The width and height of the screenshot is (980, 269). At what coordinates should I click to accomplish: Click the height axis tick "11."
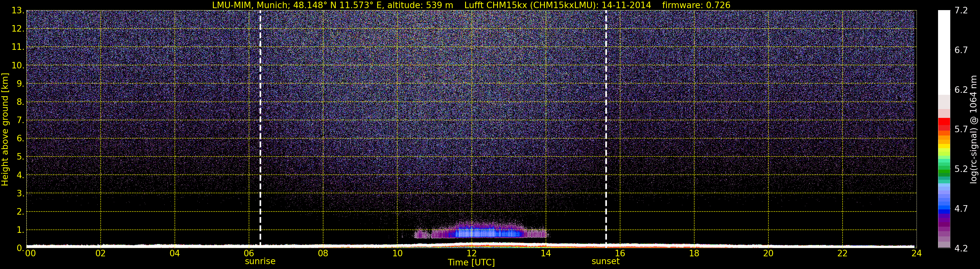click(x=18, y=47)
